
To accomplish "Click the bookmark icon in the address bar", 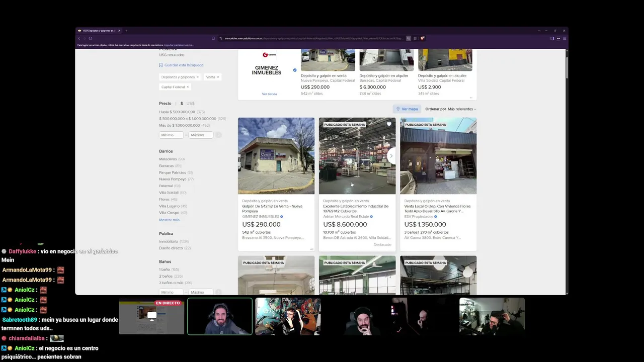I will pyautogui.click(x=213, y=38).
